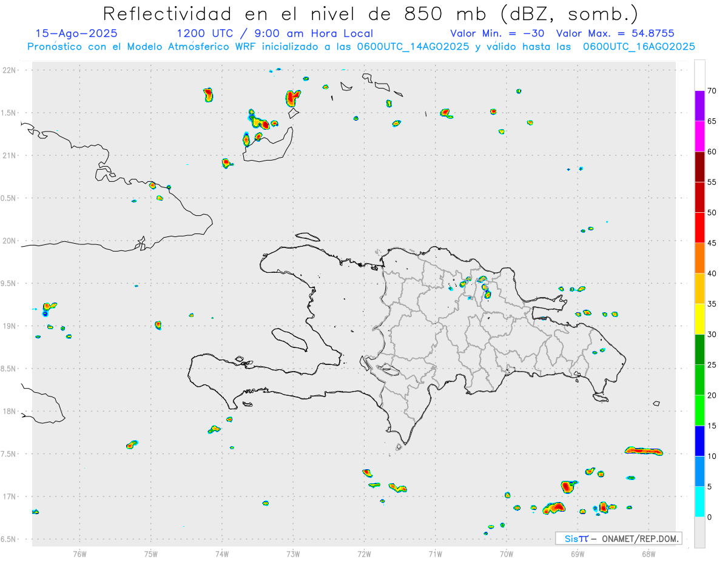Click the "74W" longitude label
Screen dimensions: 728x562
coord(222,554)
